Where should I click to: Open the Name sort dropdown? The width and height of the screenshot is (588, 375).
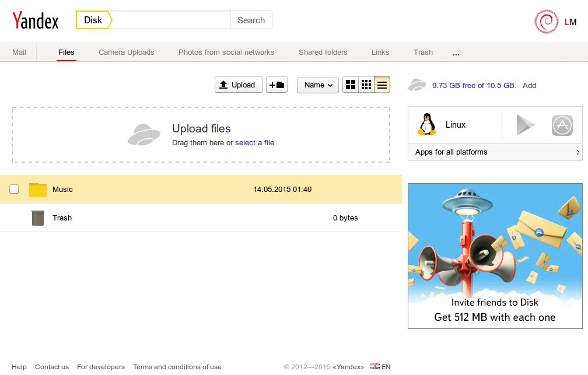[317, 85]
